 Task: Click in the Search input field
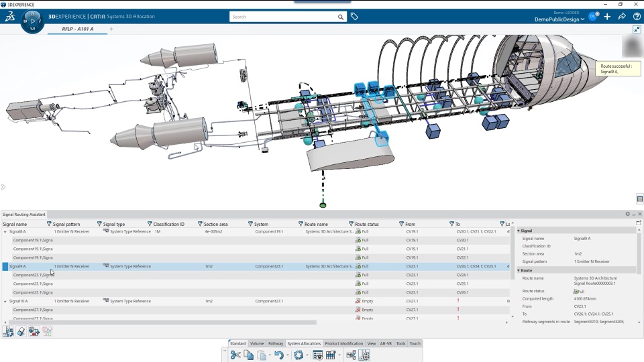[x=283, y=17]
